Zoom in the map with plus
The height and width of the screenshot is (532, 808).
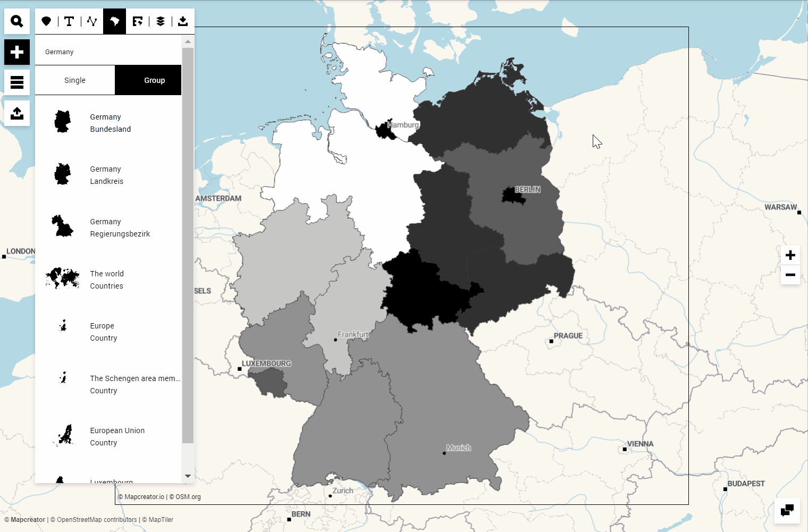pos(790,255)
